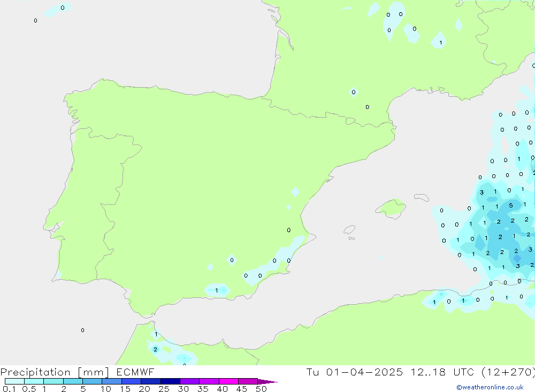
Task: Select the 5–10 mm blue legend swatch
Action: (93, 381)
